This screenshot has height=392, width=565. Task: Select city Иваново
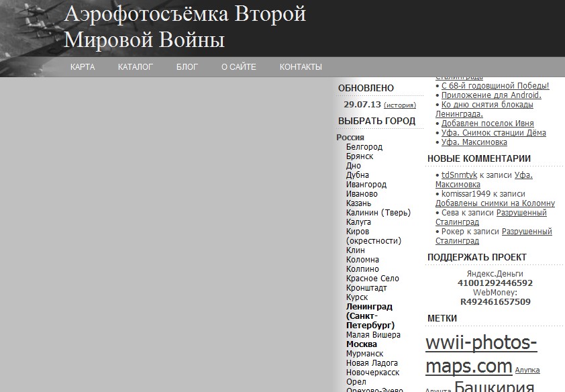coord(362,194)
